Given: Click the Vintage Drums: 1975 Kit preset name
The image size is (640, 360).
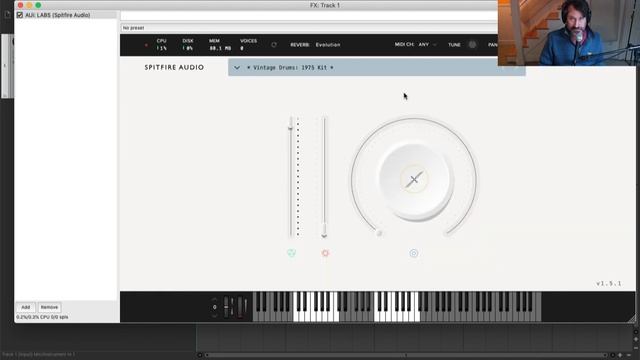Looking at the screenshot, I should pos(290,67).
